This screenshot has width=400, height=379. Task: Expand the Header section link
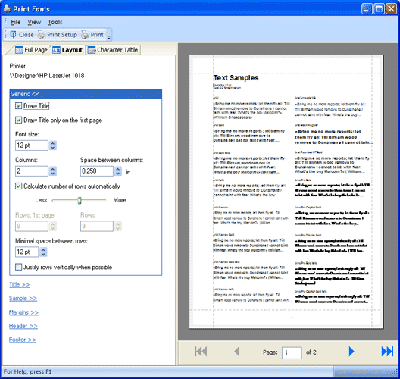click(23, 326)
